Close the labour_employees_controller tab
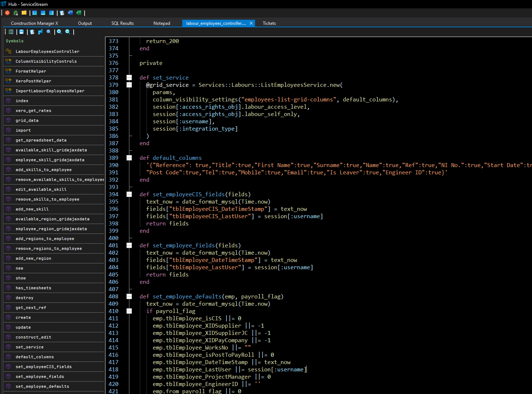This screenshot has height=394, width=532. [251, 23]
